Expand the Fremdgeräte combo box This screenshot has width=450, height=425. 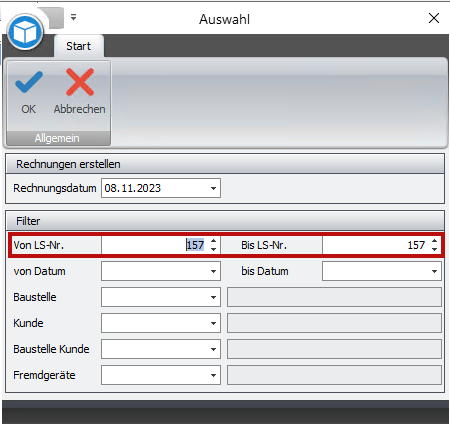coord(214,375)
